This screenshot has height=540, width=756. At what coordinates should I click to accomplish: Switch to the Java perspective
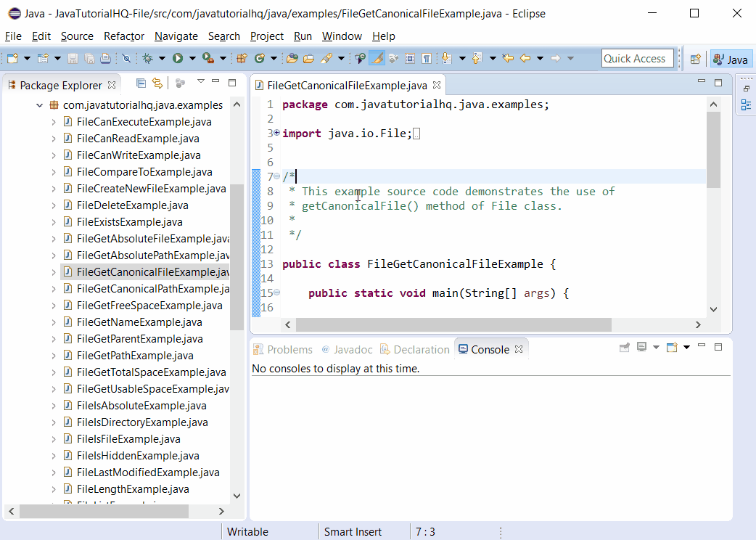coord(731,59)
